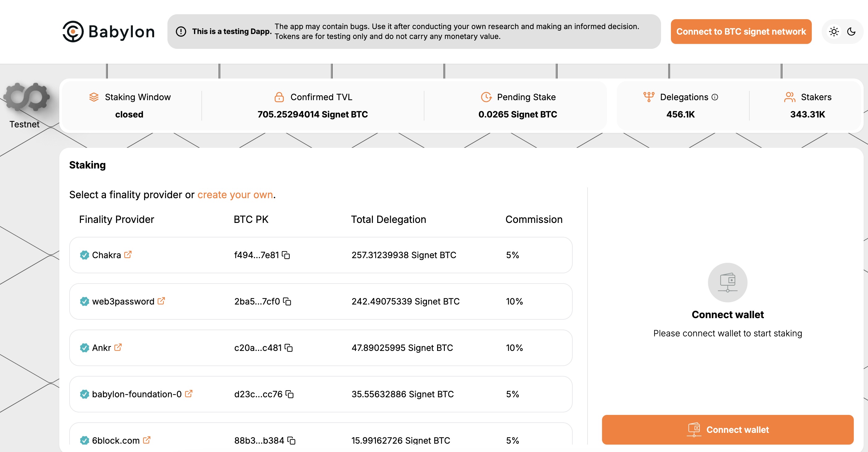Click the Stakers people icon

pos(790,97)
